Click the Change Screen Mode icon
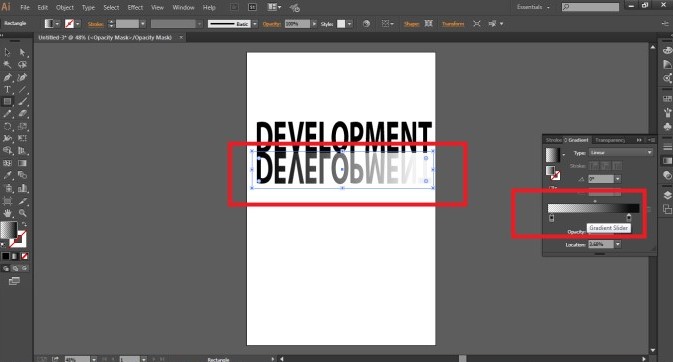This screenshot has height=362, width=673. pos(14,281)
